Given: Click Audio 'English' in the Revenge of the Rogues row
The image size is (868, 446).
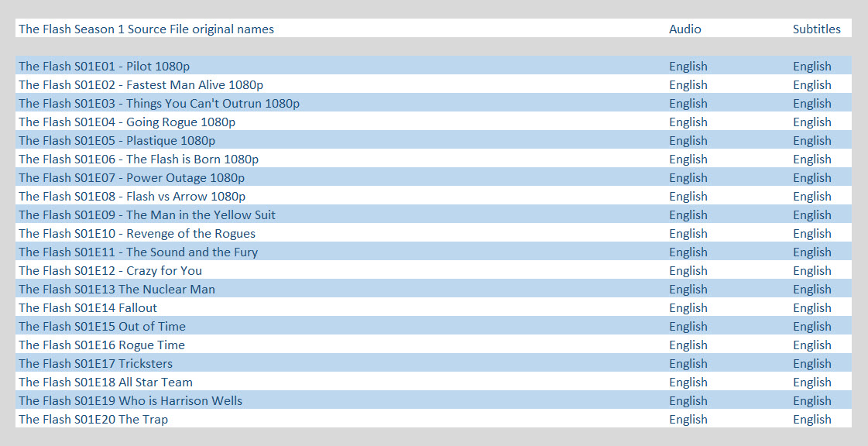Looking at the screenshot, I should (x=688, y=234).
